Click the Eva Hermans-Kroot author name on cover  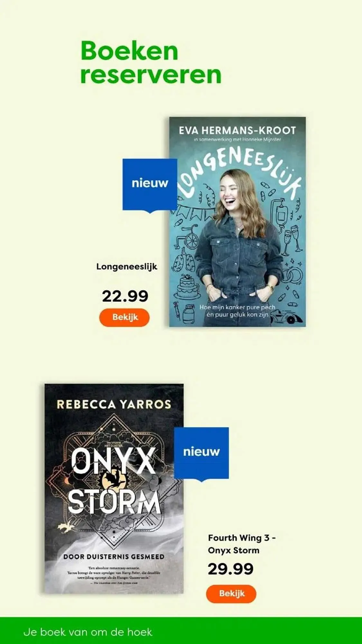237,130
